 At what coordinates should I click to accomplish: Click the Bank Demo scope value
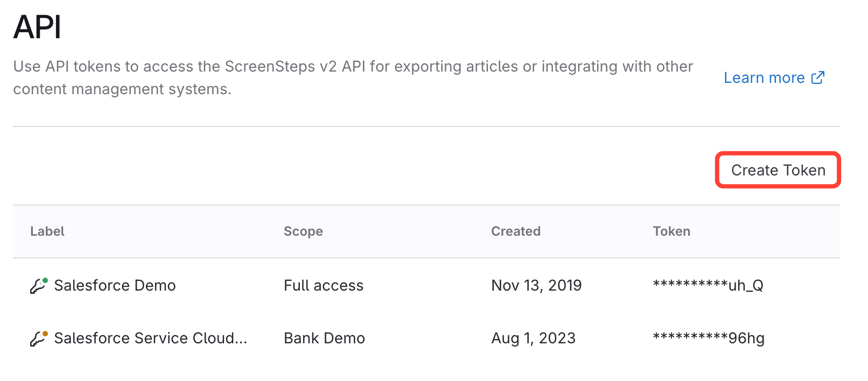point(324,338)
